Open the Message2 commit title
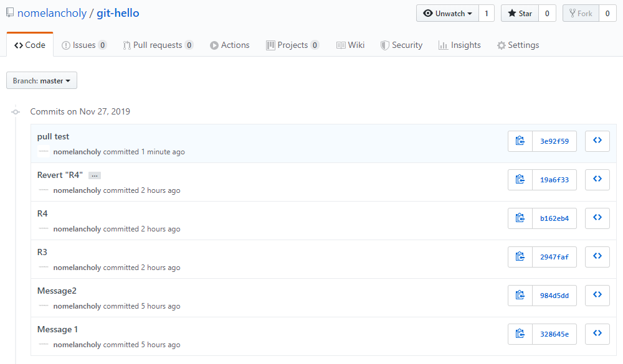623x364 pixels. [57, 291]
